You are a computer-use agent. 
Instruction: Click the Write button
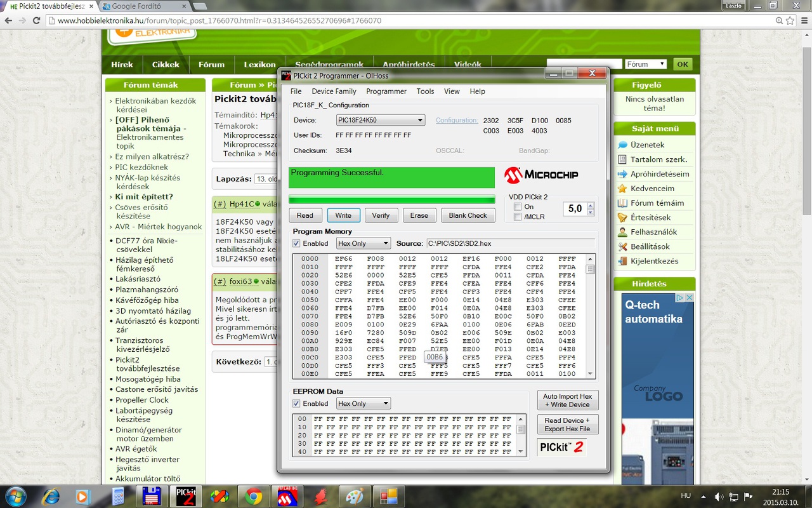pyautogui.click(x=343, y=215)
